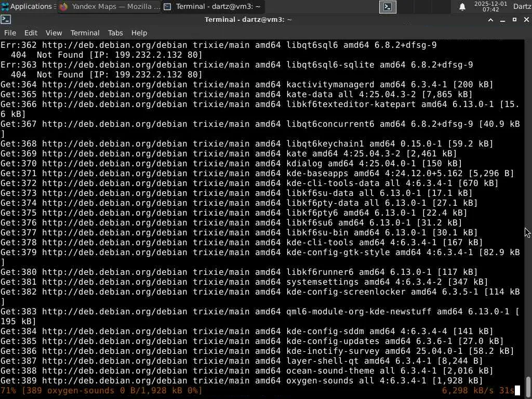Minimize the terminal window
This screenshot has height=399, width=532.
[x=502, y=20]
